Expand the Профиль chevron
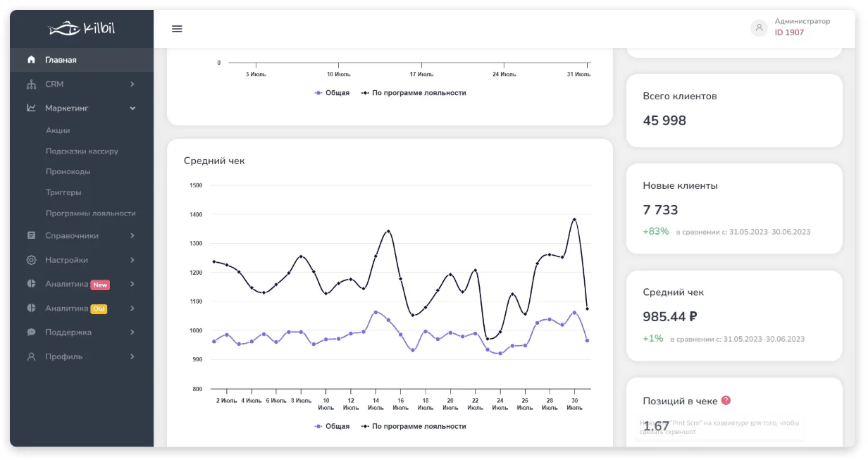Screen dimensions: 868x460 click(x=132, y=357)
